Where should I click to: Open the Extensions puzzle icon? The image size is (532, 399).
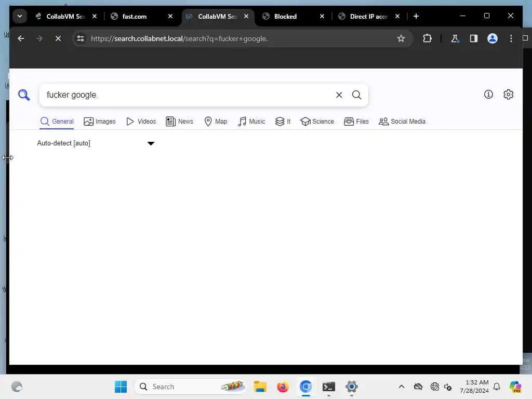click(427, 38)
